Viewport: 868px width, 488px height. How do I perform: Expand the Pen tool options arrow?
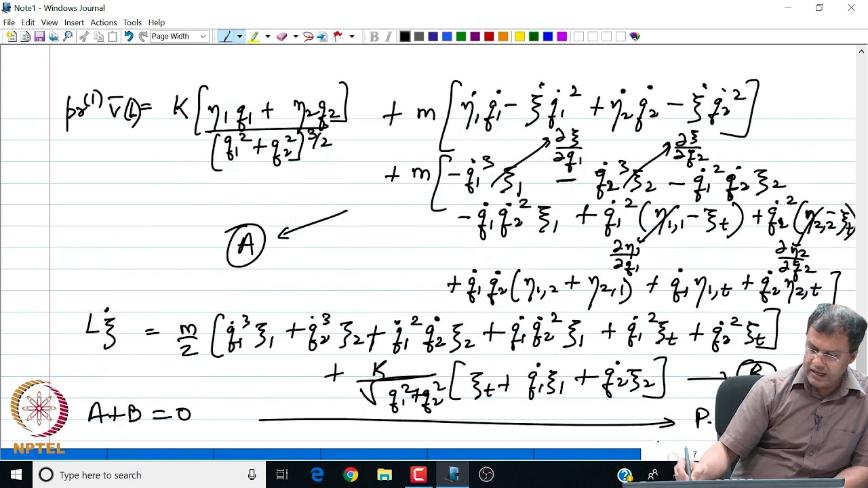click(x=239, y=37)
